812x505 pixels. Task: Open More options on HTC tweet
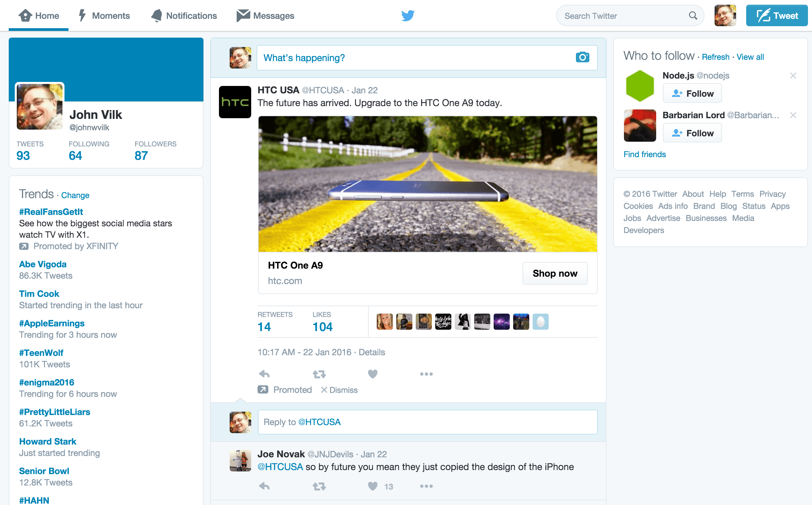click(x=426, y=374)
